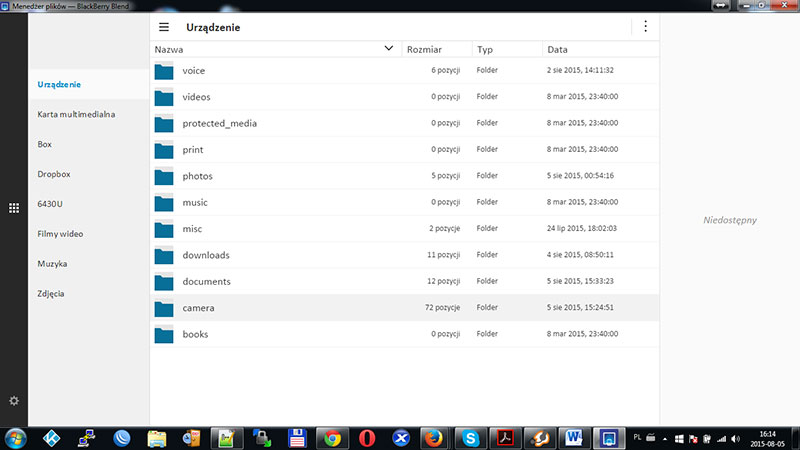Click the date '5 sie 2015, 00:54:16'

click(x=580, y=176)
